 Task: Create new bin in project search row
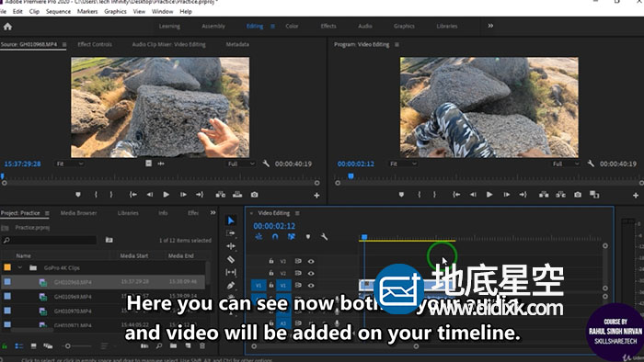(x=109, y=240)
